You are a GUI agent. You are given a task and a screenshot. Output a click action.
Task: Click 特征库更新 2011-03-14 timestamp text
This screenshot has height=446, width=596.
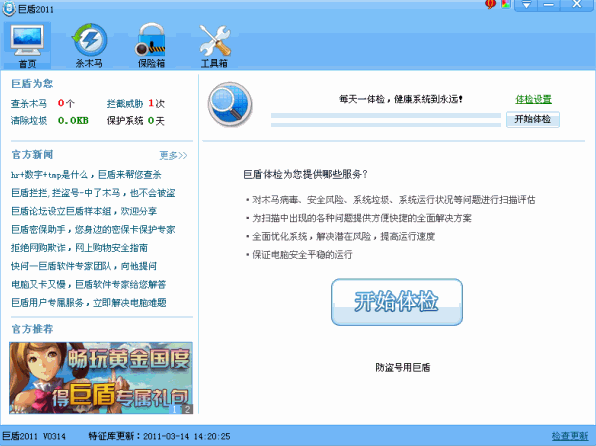(x=159, y=436)
